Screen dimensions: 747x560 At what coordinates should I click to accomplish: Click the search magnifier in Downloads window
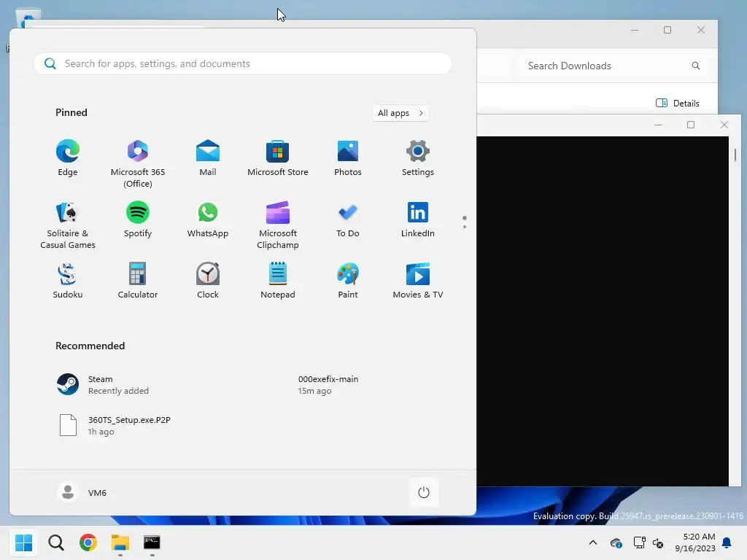tap(695, 66)
